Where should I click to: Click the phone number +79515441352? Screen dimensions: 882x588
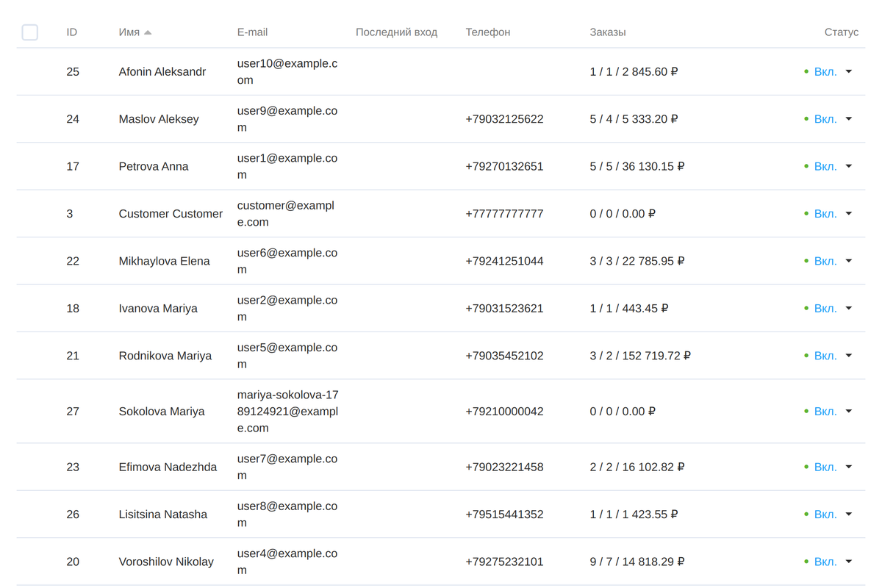click(504, 514)
